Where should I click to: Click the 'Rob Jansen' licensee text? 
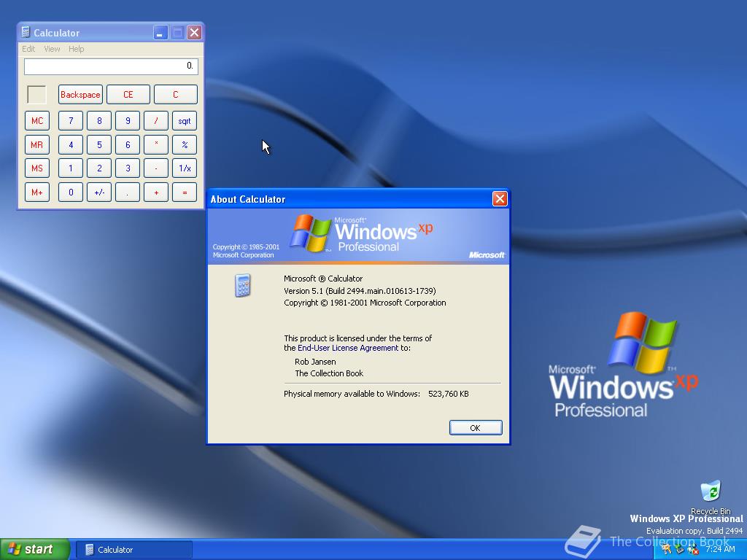pyautogui.click(x=315, y=362)
